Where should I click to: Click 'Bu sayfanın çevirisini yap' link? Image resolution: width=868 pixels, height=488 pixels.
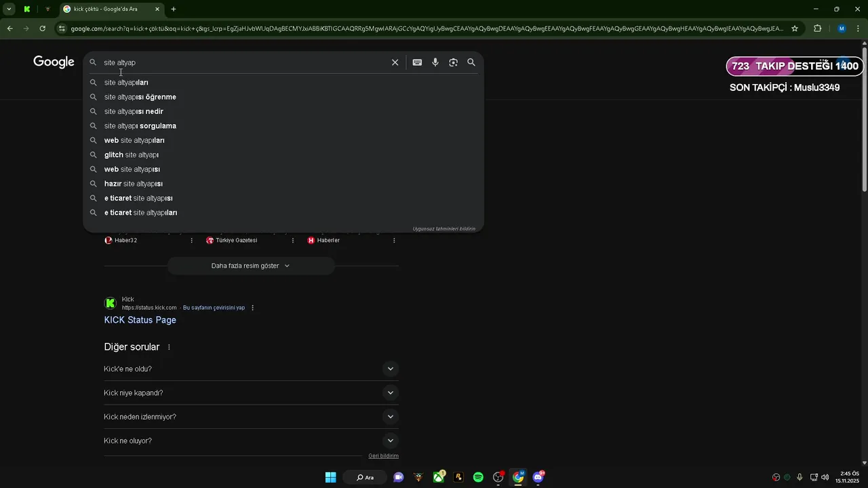[x=214, y=308]
